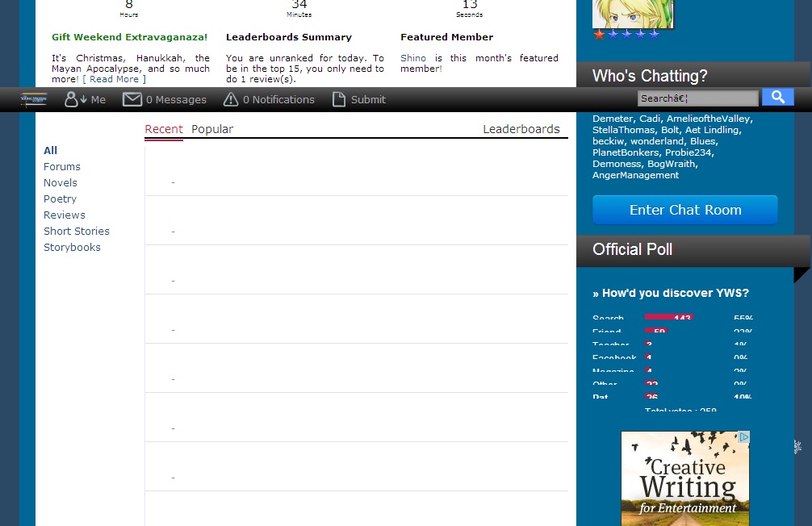The width and height of the screenshot is (812, 526).
Task: Filter by Poetry category
Action: coord(60,198)
